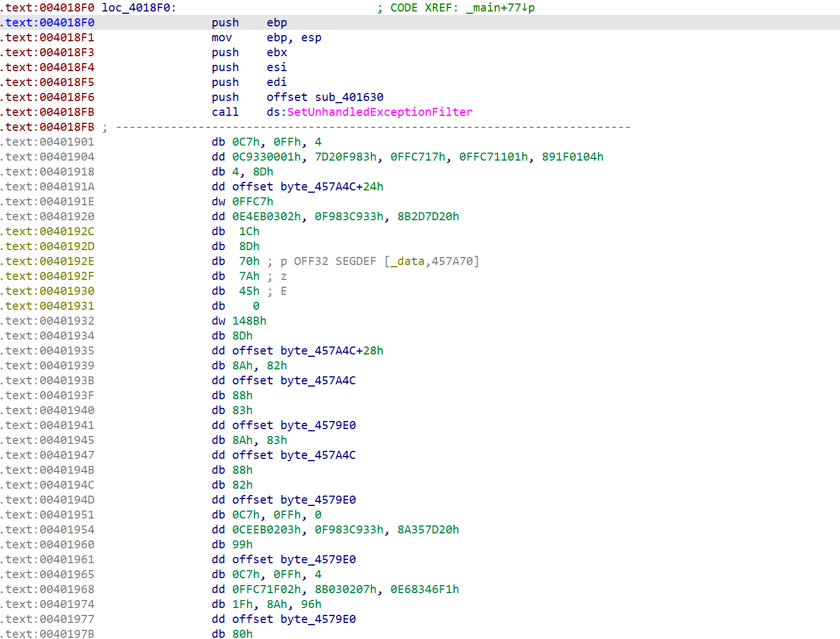Click byte_4579E0 on the 00401941 line
The height and width of the screenshot is (639, 840).
(x=318, y=425)
